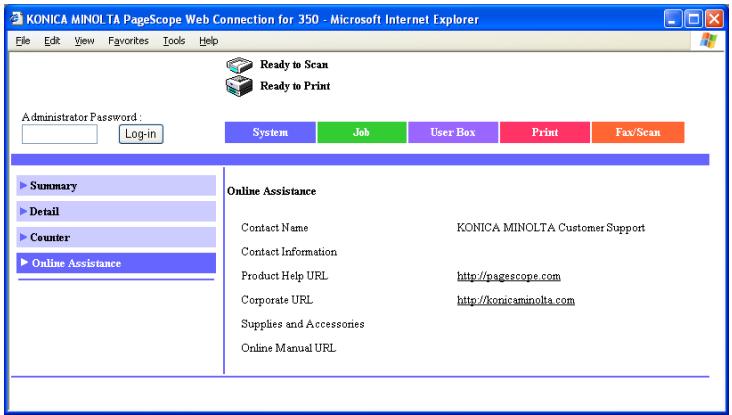The height and width of the screenshot is (415, 732).
Task: Click the Ready to Scan status text
Action: [x=294, y=64]
